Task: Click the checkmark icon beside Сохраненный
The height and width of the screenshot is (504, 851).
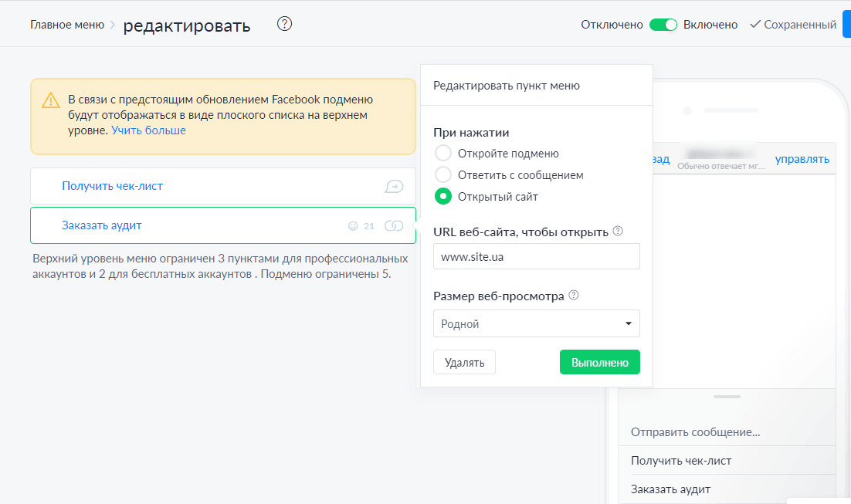Action: pos(755,25)
